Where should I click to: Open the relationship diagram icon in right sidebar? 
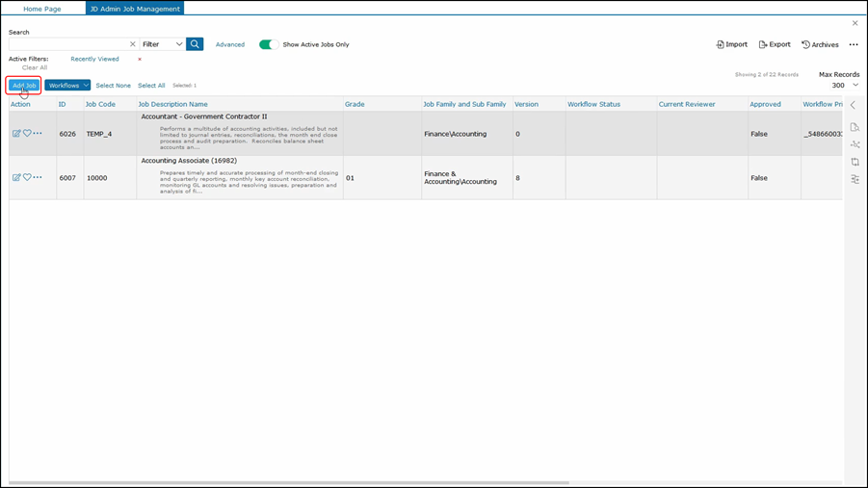pyautogui.click(x=855, y=144)
